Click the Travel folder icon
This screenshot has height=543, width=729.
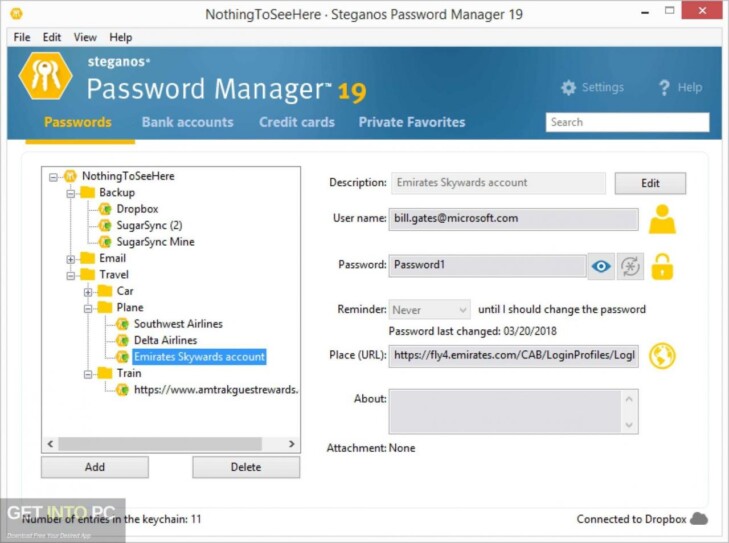click(87, 274)
